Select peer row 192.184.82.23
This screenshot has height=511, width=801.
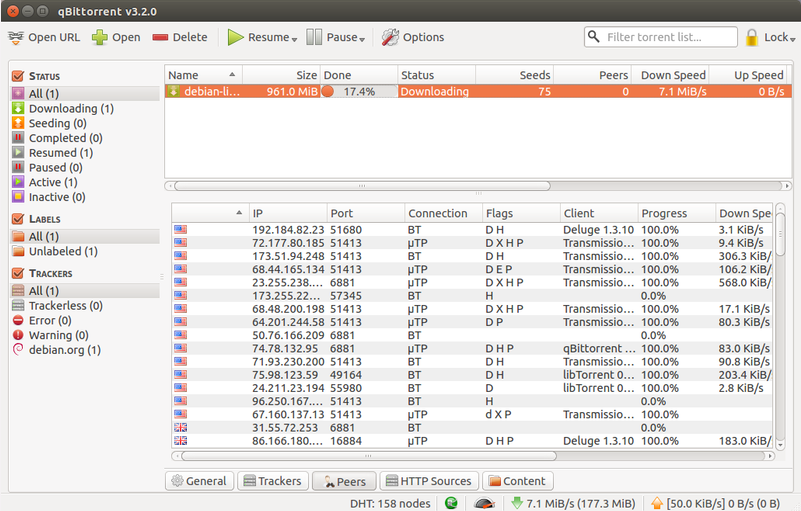tap(472, 230)
